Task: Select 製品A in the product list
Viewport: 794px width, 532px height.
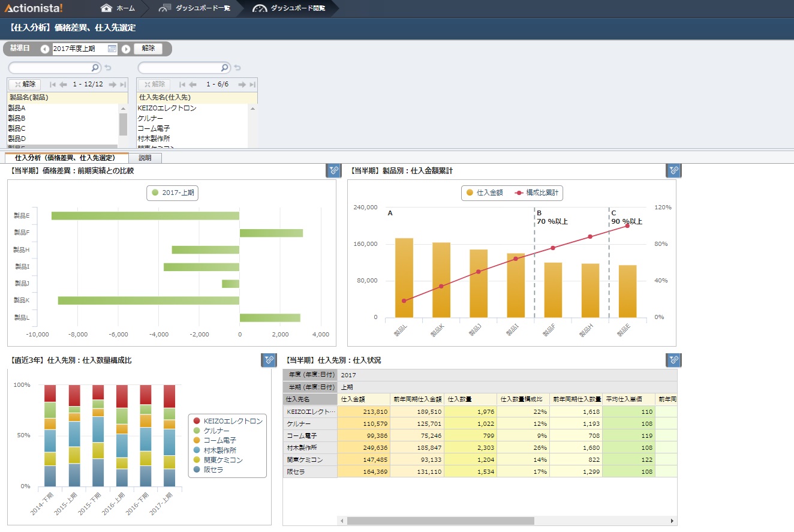Action: 62,108
